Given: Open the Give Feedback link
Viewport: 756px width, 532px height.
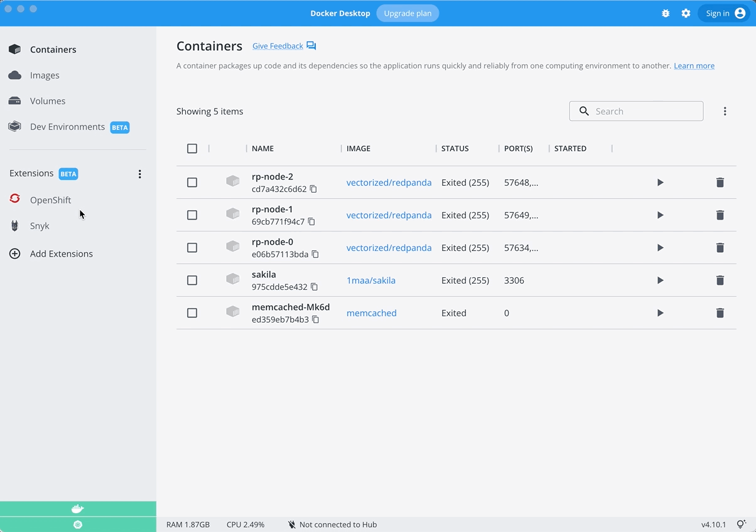Looking at the screenshot, I should [x=278, y=46].
